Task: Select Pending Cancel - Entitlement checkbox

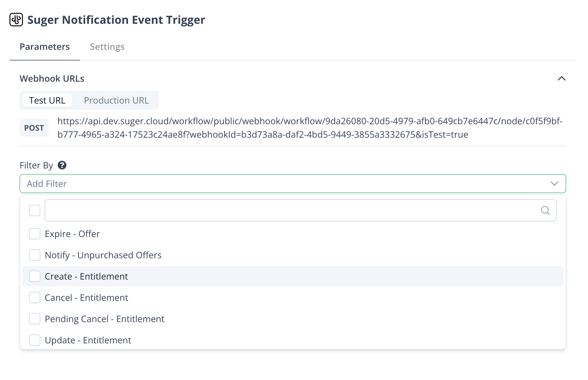Action: (x=35, y=319)
